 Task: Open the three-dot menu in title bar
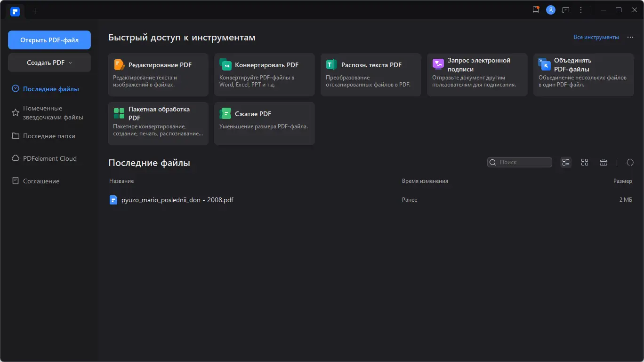580,9
